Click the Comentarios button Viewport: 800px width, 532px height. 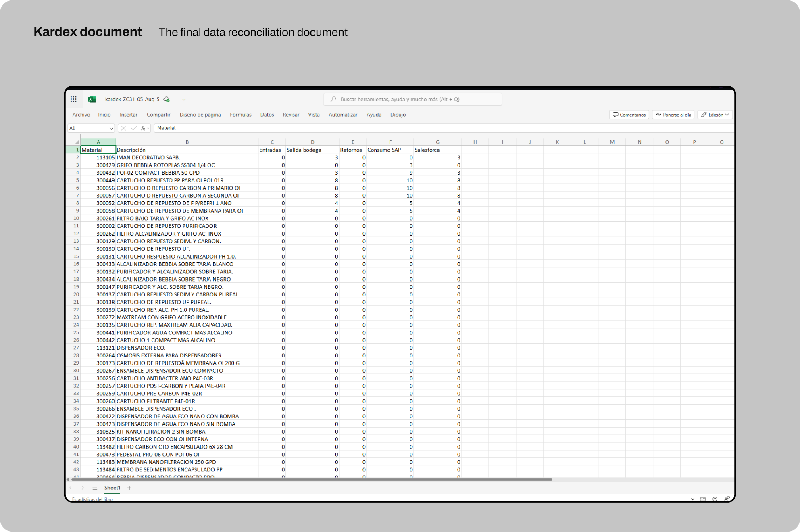[629, 115]
